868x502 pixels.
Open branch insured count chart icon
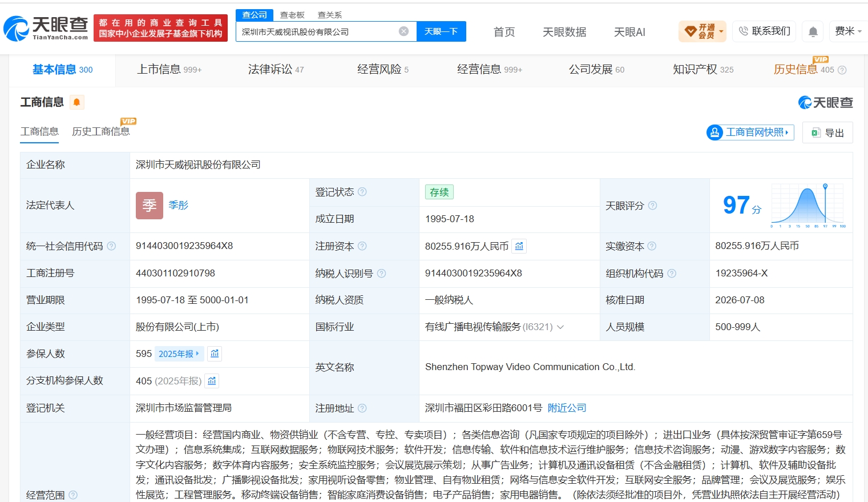(x=212, y=381)
